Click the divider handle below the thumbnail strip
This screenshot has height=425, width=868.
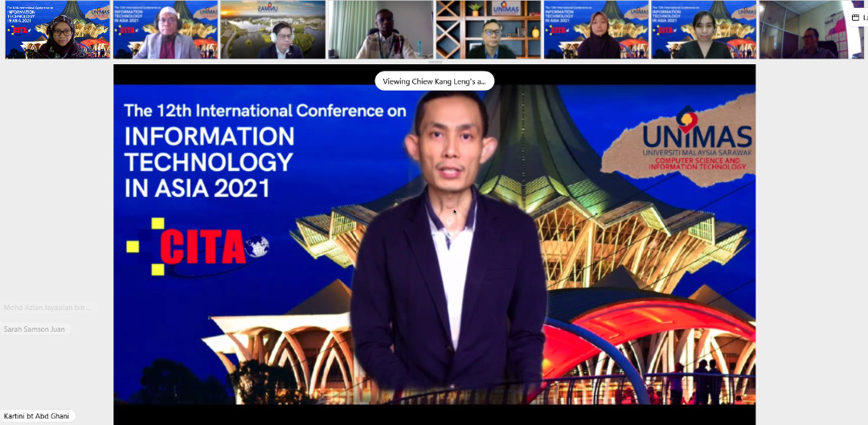click(x=435, y=62)
